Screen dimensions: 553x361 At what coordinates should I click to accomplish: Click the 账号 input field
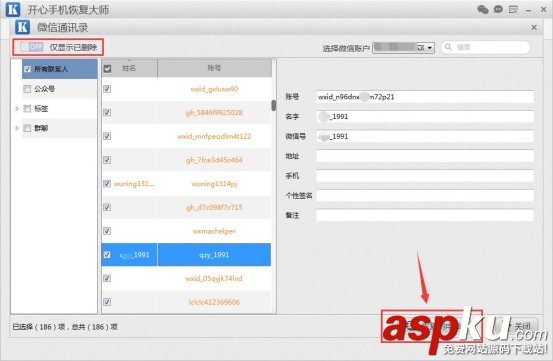[425, 97]
